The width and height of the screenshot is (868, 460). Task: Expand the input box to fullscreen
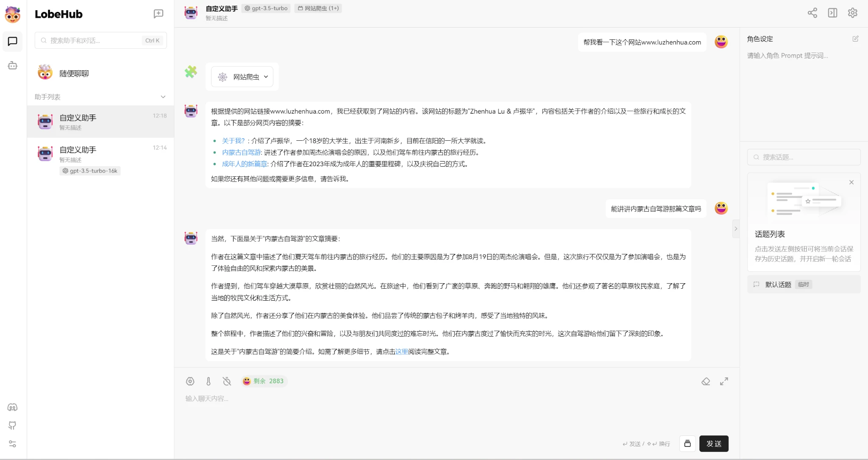point(724,381)
